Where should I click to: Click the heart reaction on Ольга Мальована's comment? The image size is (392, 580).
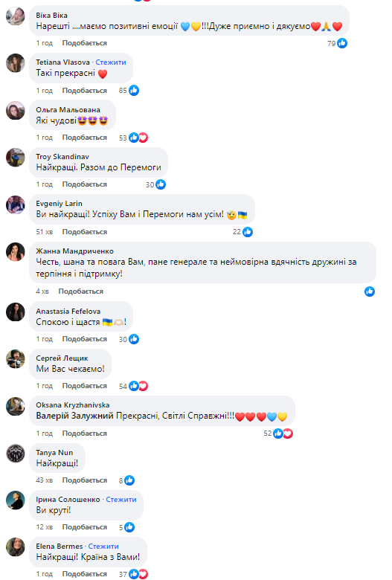click(144, 138)
